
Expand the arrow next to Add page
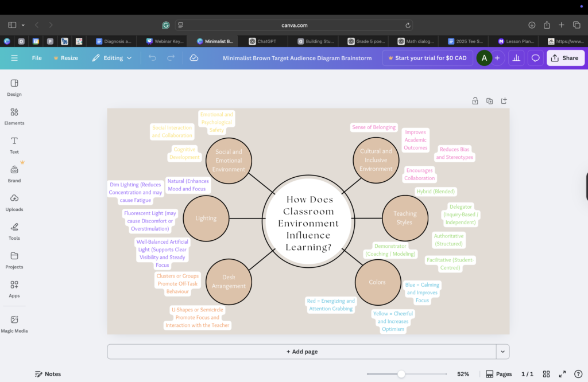(502, 352)
